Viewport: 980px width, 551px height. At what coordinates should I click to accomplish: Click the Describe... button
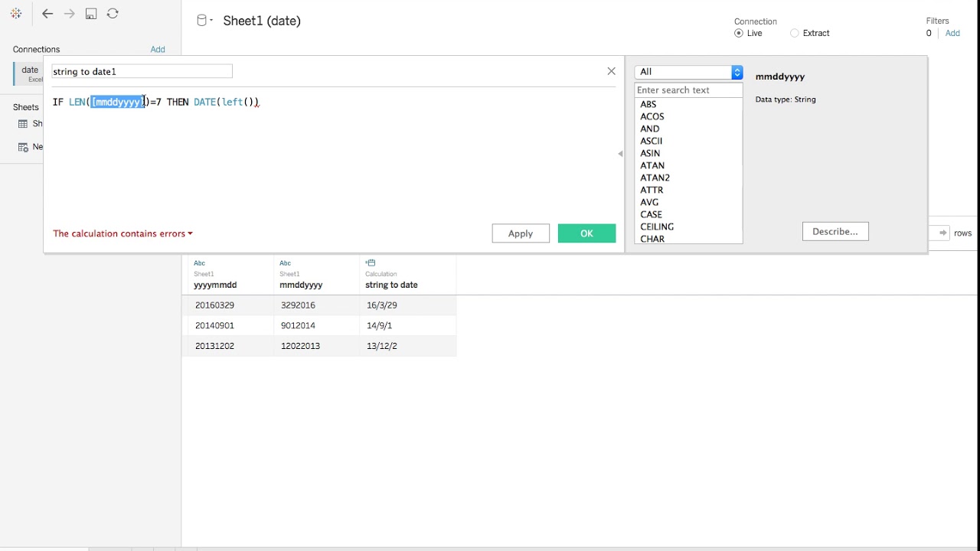click(x=835, y=231)
